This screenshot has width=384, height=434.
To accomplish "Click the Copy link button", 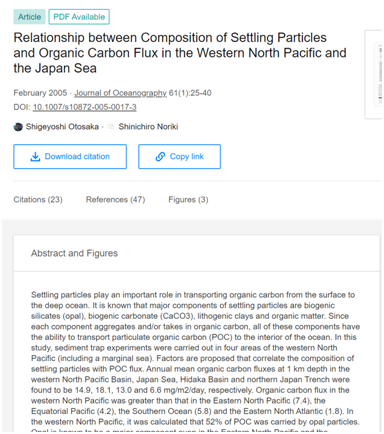I will coord(179,157).
